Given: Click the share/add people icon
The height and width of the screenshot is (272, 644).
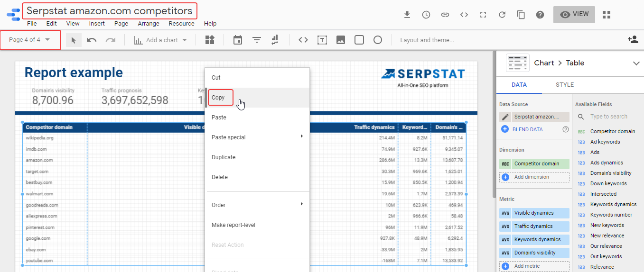Looking at the screenshot, I should (633, 40).
